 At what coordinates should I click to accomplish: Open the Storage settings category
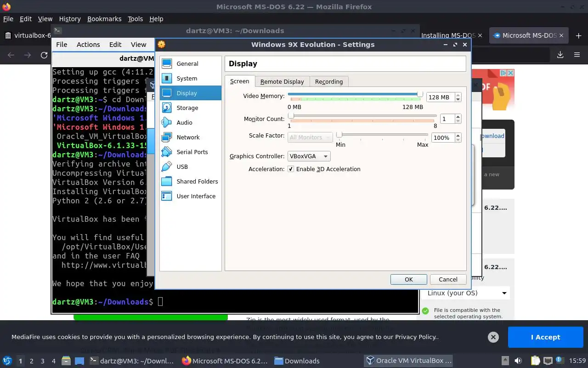click(190, 108)
